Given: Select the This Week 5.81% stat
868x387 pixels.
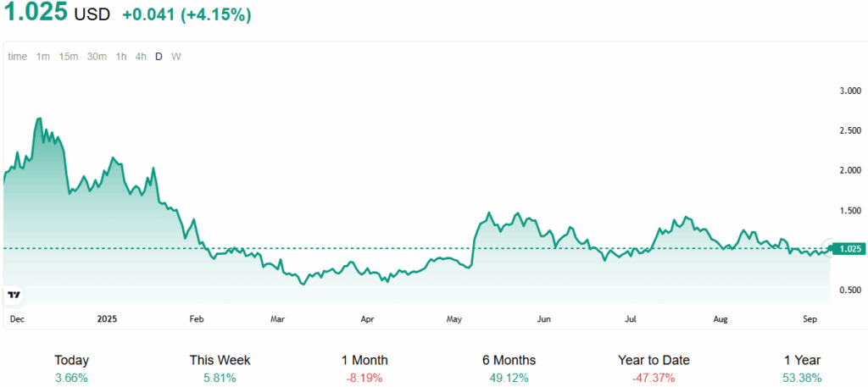Looking at the screenshot, I should tap(220, 368).
